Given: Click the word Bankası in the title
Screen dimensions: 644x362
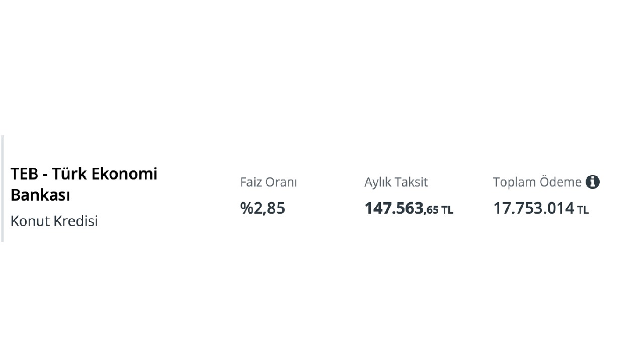Looking at the screenshot, I should tap(40, 195).
